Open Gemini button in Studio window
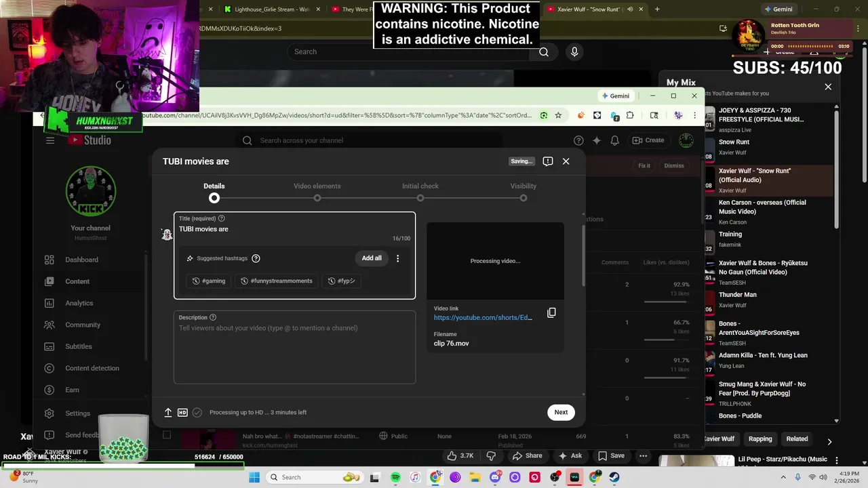Image resolution: width=868 pixels, height=488 pixels. tap(616, 96)
